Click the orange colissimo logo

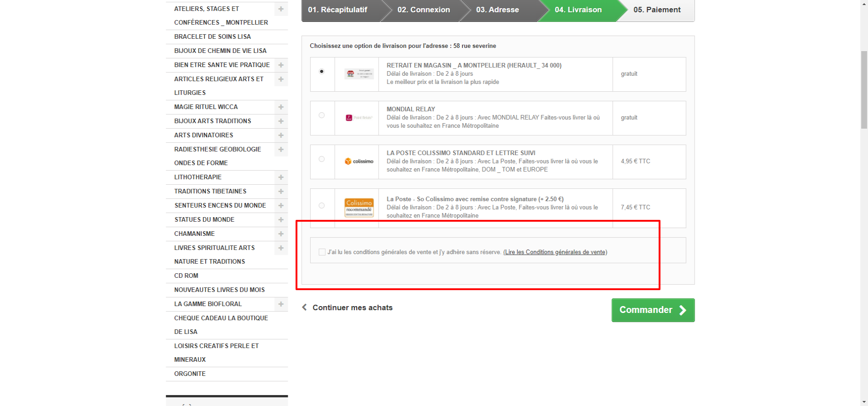359,161
